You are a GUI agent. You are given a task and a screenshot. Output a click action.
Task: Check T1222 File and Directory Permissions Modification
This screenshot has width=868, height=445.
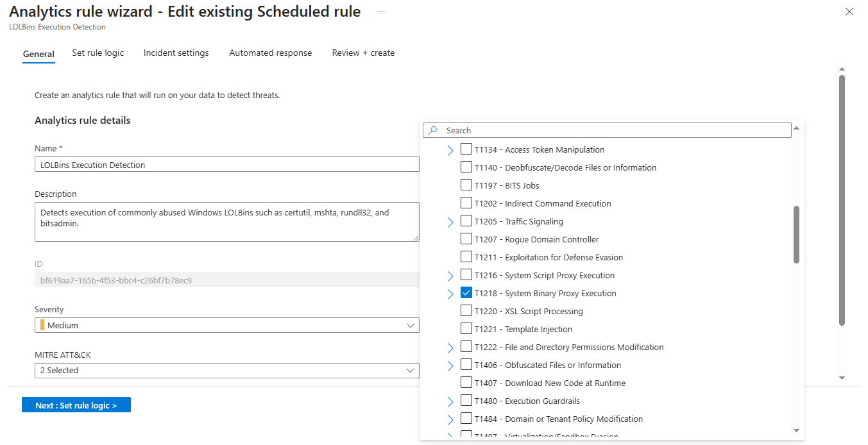[x=466, y=347]
